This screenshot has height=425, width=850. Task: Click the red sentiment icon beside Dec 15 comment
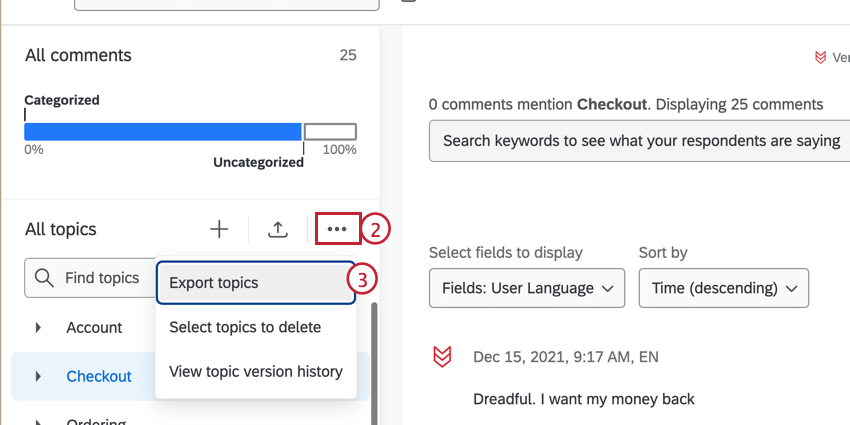[x=442, y=357]
